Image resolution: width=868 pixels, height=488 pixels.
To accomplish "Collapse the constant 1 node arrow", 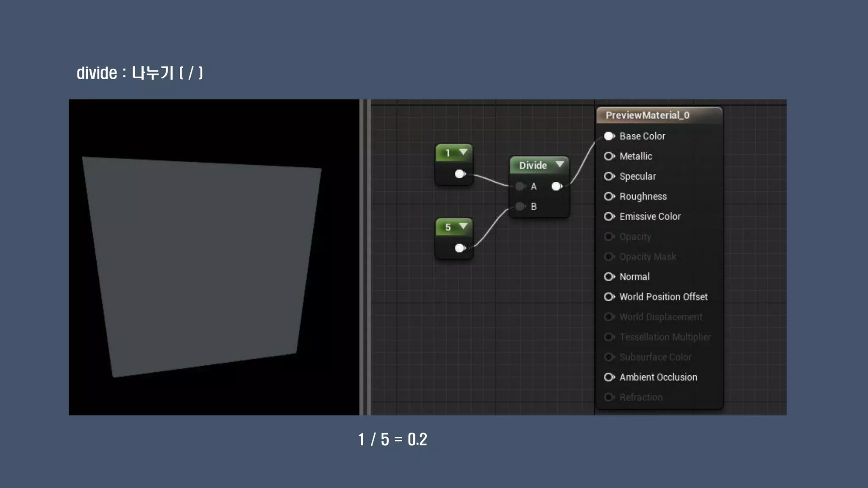I will point(463,152).
